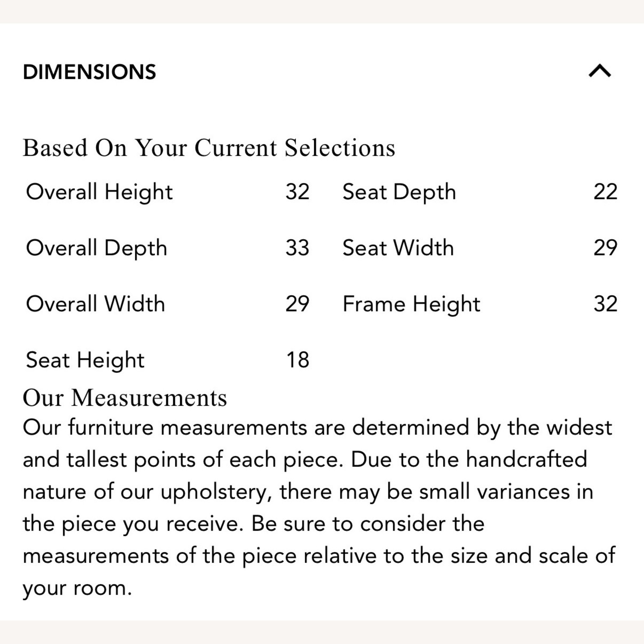Collapse the Dimensions section chevron
644x644 pixels.
599,71
